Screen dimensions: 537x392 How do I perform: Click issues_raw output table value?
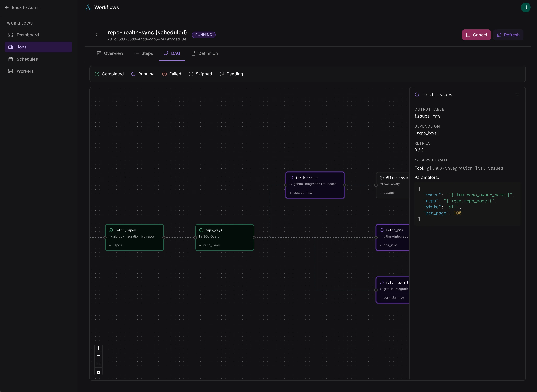(427, 116)
